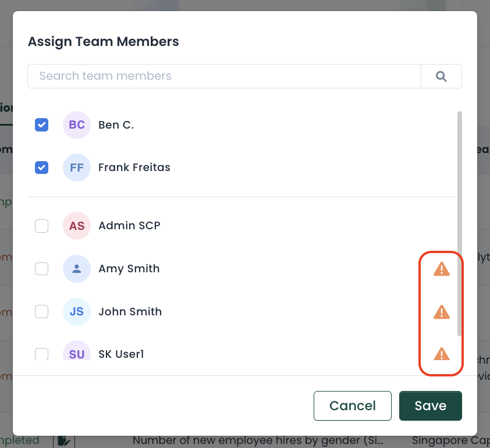Click Amy Smith's default person avatar
Viewport: 490px width, 448px height.
click(77, 269)
